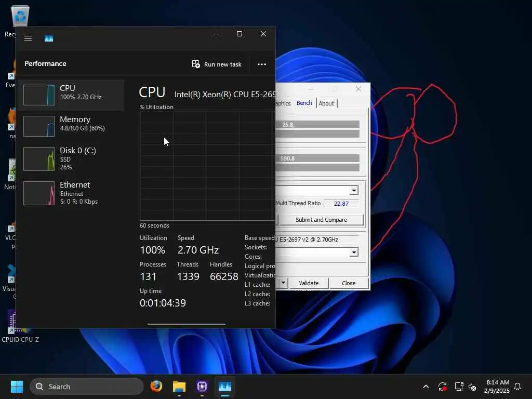This screenshot has height=399, width=532.
Task: Switch to the Graphics tab in CPU-Z
Action: (283, 103)
